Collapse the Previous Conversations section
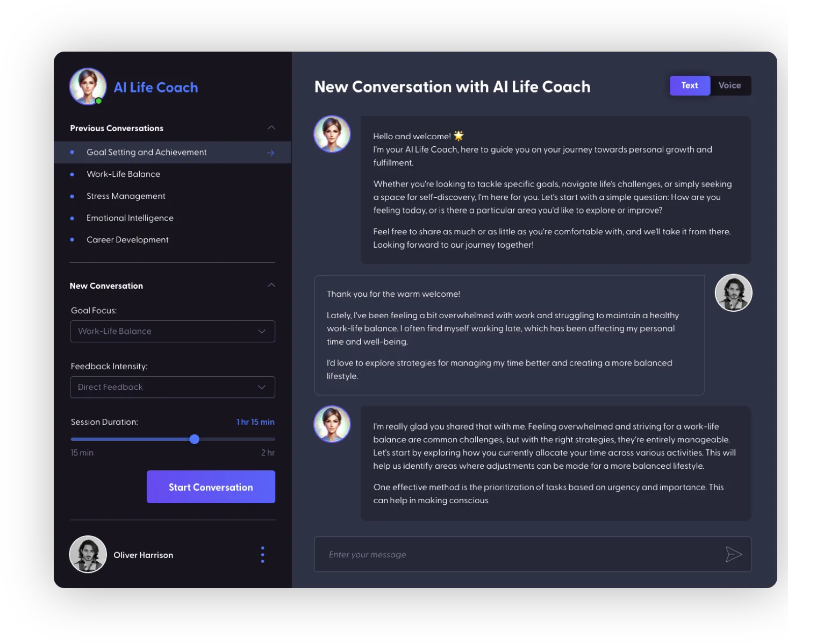This screenshot has width=831, height=644. 271,128
